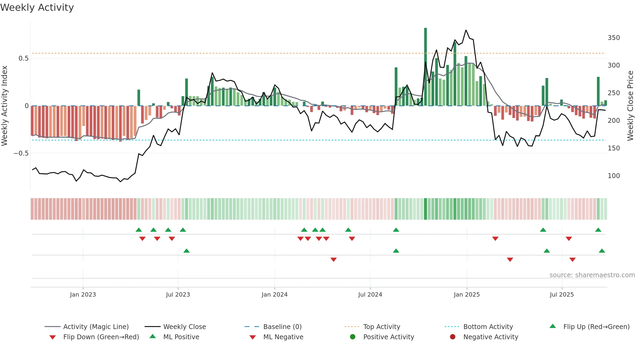644x362 pixels.
Task: Click the first red heatmap cell at left
Action: pyautogui.click(x=32, y=209)
